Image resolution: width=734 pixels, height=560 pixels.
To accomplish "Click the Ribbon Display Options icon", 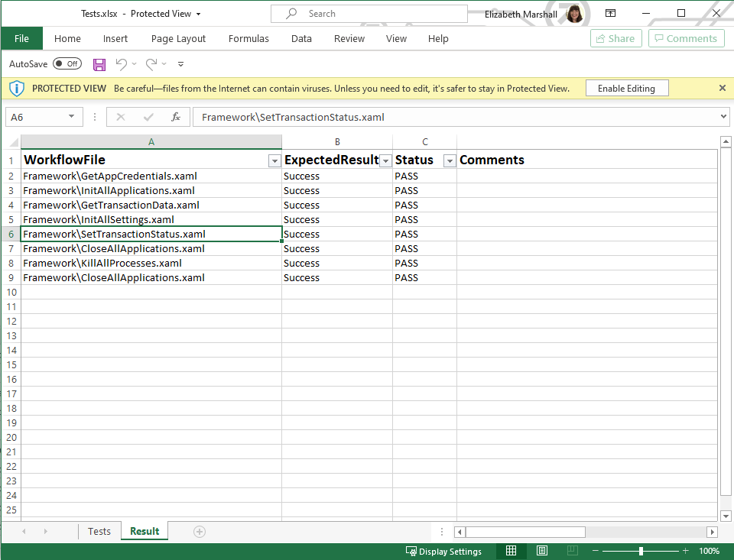I will click(x=610, y=13).
